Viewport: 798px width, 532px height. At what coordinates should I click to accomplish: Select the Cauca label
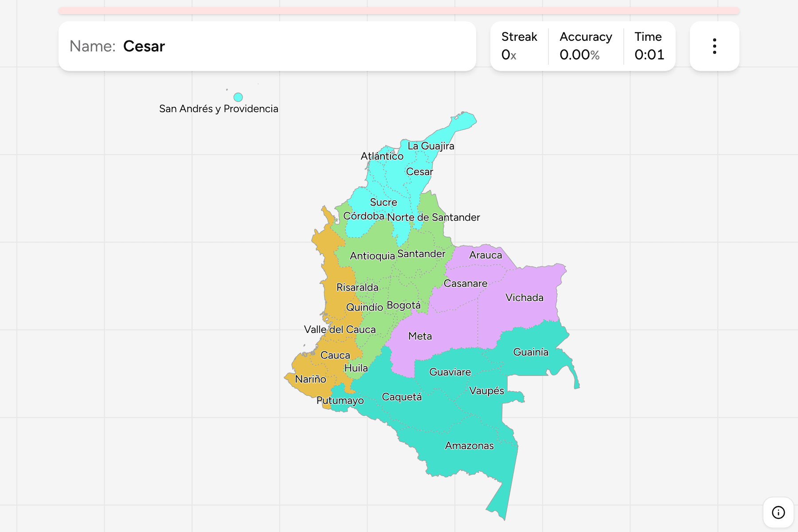click(335, 355)
